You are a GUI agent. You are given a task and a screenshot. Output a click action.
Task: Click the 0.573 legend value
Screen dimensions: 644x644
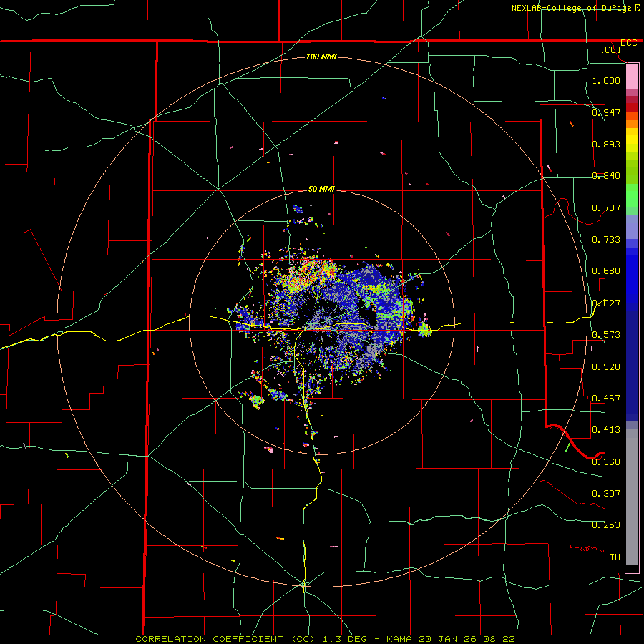point(606,335)
